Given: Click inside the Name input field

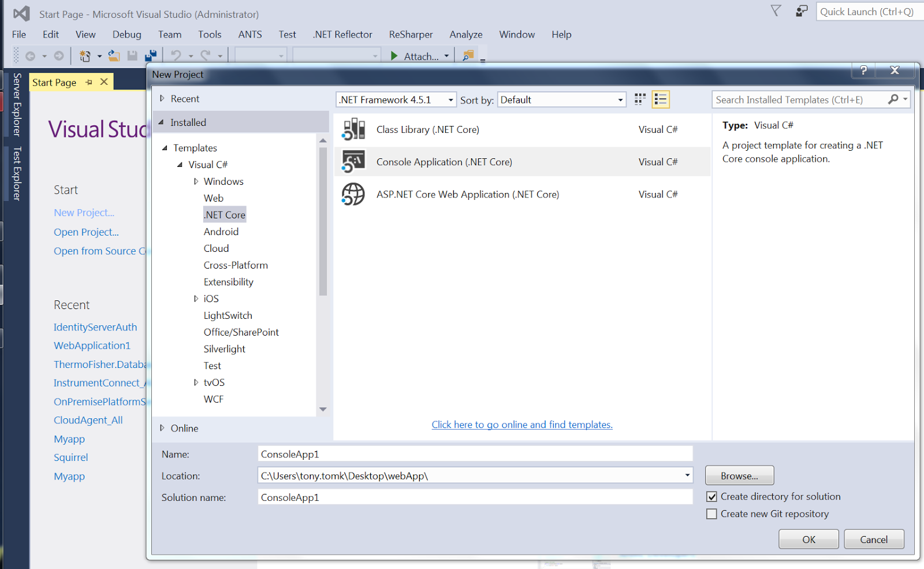Looking at the screenshot, I should (474, 454).
